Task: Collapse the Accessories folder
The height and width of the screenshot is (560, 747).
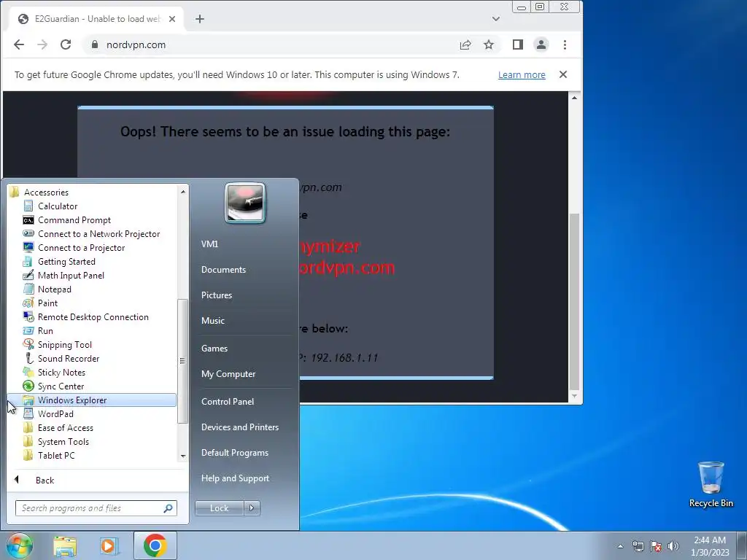Action: coord(46,192)
